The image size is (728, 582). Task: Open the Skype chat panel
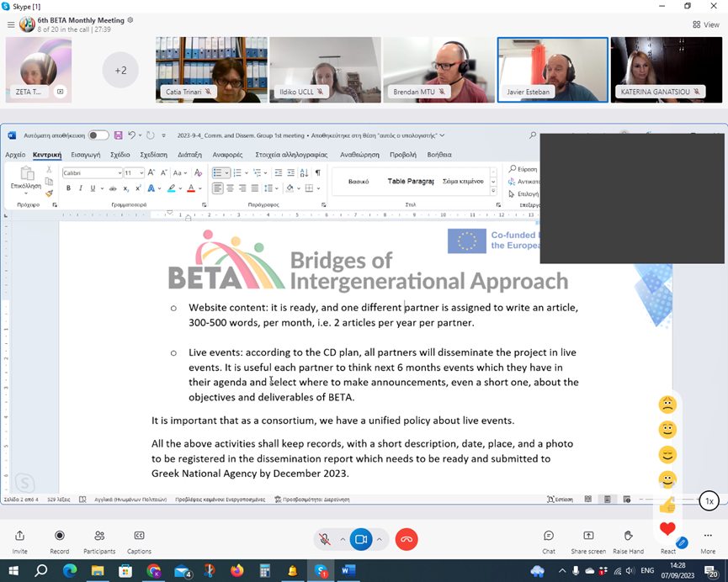pos(548,540)
